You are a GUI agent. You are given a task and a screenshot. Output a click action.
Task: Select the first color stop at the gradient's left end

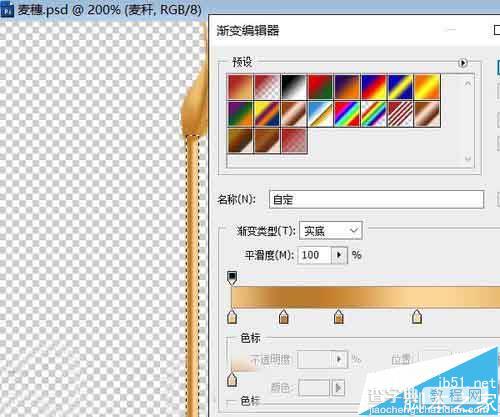coord(232,317)
